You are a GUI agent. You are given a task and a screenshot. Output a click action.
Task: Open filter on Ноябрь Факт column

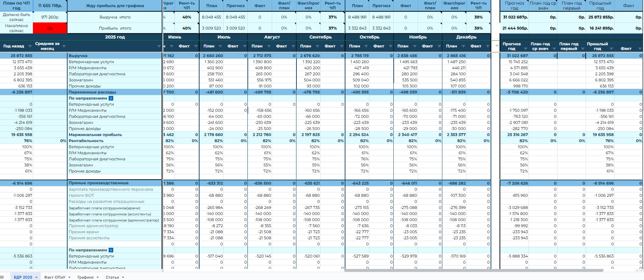click(x=439, y=46)
